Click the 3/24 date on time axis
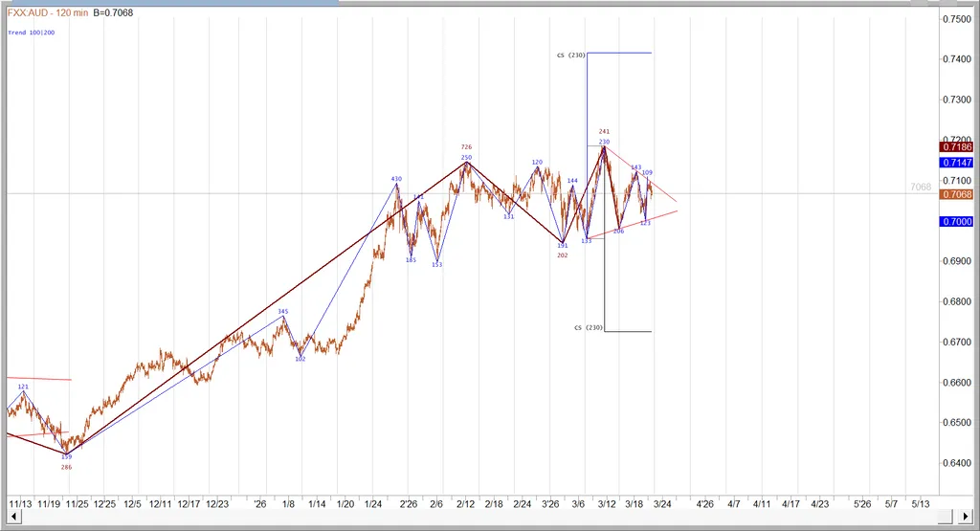980x531 pixels. (661, 503)
